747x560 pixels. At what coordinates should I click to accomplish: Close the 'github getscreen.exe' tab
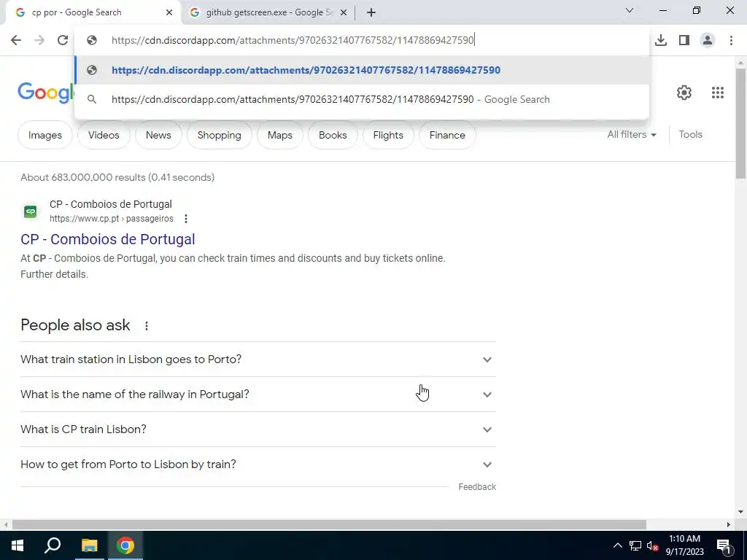click(344, 12)
